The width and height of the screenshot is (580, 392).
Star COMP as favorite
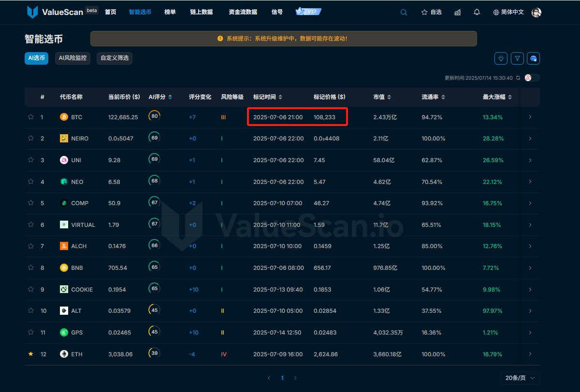(31, 203)
